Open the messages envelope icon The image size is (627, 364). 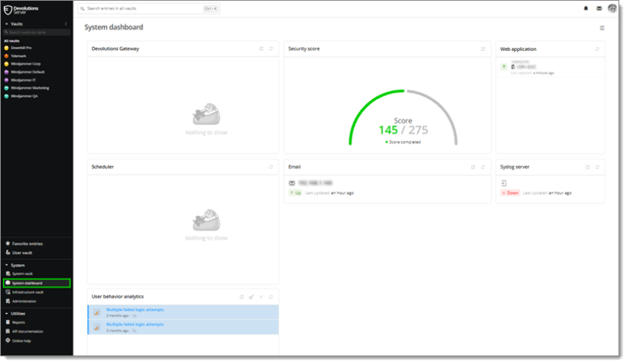599,9
